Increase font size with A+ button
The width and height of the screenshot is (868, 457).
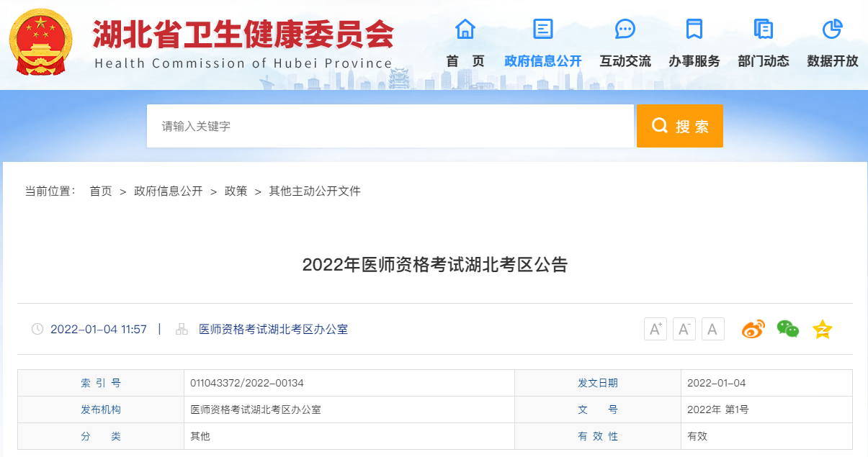[x=656, y=329]
